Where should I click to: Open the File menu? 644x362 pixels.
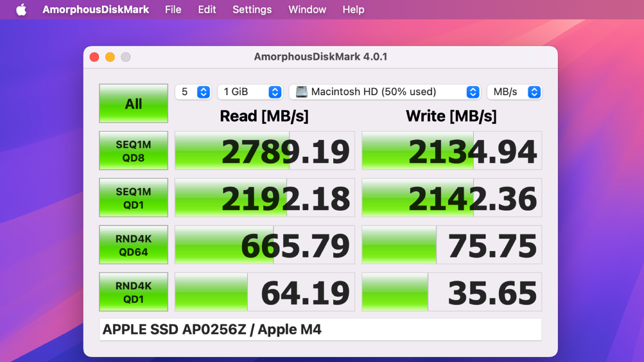click(x=173, y=9)
